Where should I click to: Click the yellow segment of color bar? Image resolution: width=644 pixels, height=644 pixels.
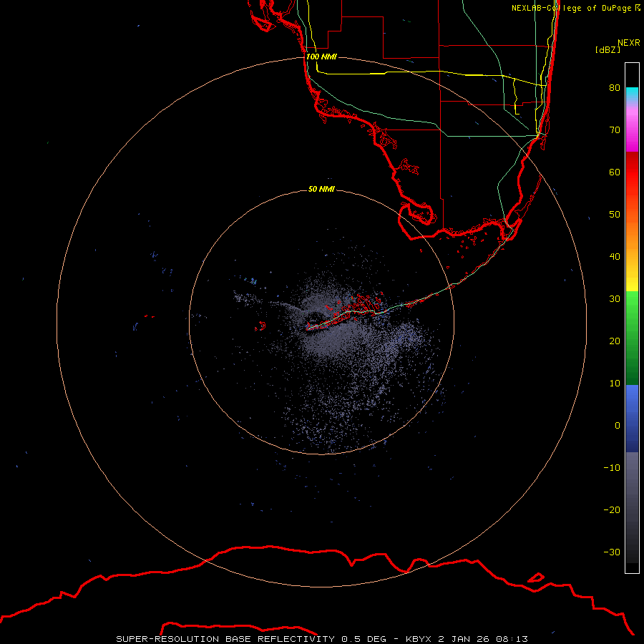tap(632, 279)
